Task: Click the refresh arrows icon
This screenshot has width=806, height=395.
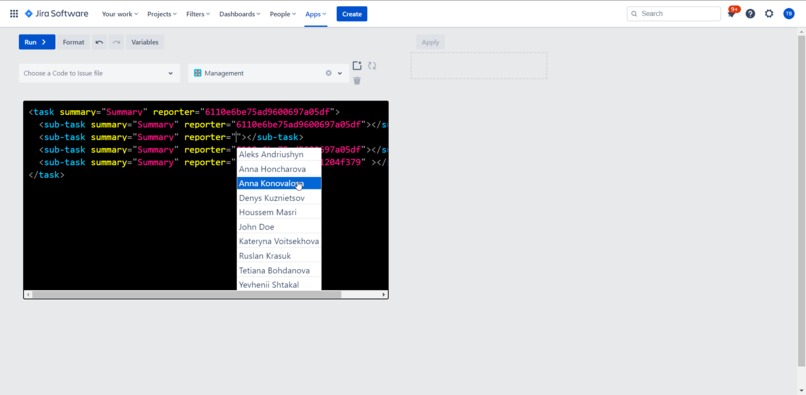Action: (372, 66)
